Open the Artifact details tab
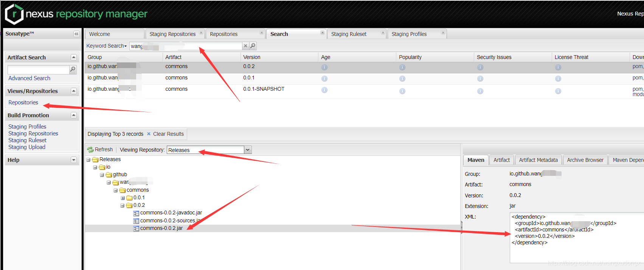This screenshot has height=270, width=644. 501,160
